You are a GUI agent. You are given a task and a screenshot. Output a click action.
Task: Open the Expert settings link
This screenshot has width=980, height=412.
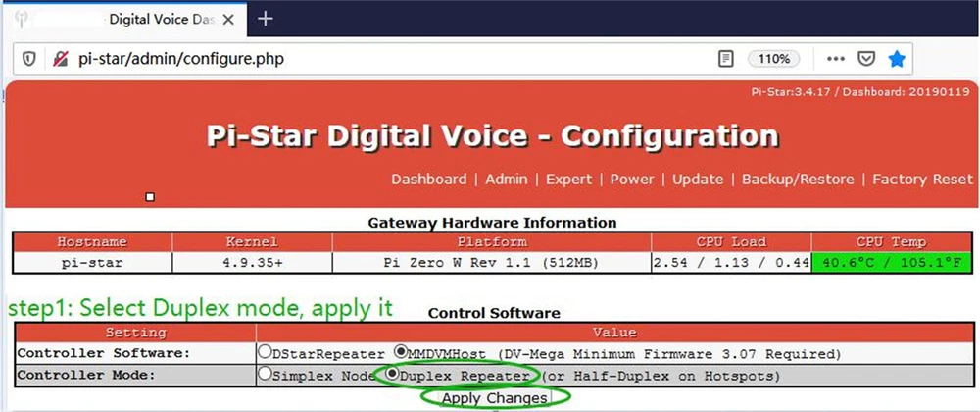(x=568, y=180)
